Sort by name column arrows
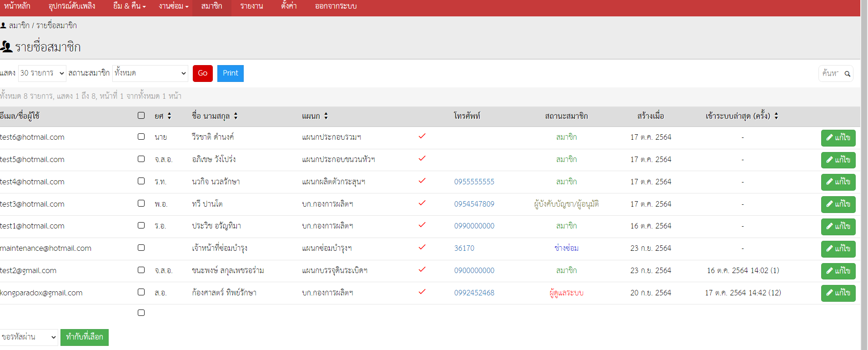The image size is (868, 350). (x=236, y=116)
